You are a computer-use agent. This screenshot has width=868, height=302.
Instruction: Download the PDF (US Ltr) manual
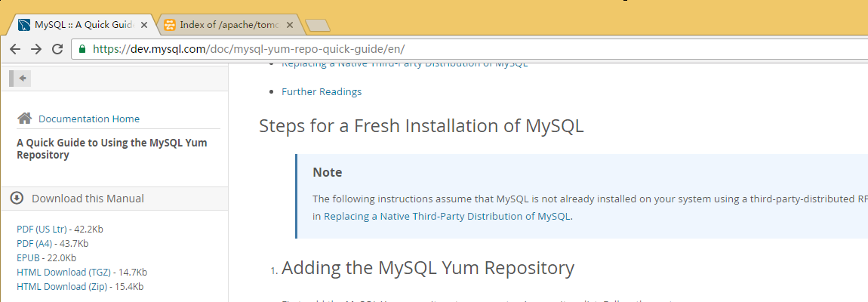[42, 229]
